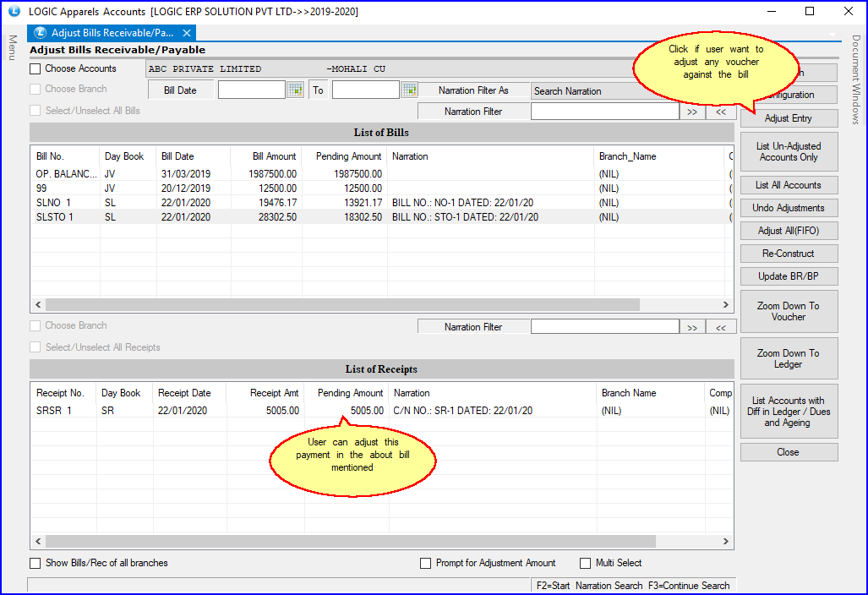Click the Bill Amount column header
Screen dimensions: 868x595
(x=266, y=156)
